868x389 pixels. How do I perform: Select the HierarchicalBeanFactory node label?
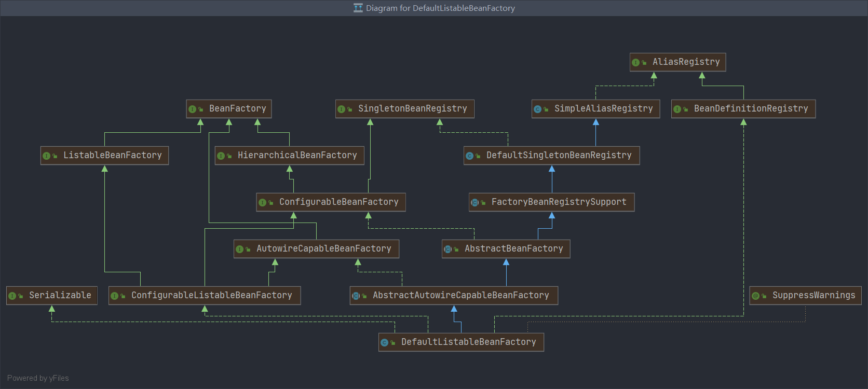(297, 155)
